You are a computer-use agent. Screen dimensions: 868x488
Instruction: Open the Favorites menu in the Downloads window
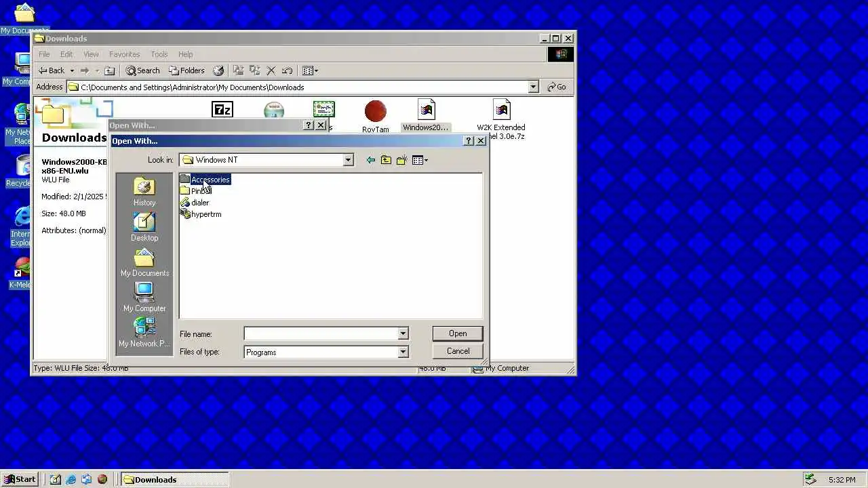click(x=124, y=54)
